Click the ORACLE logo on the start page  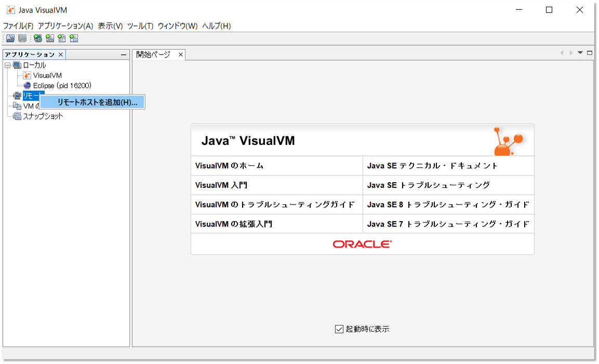click(x=362, y=244)
